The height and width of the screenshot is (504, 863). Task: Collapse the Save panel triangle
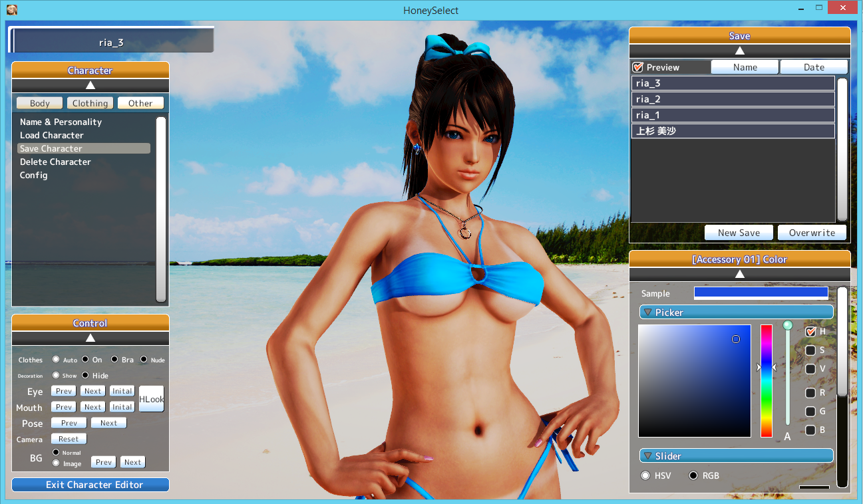739,51
